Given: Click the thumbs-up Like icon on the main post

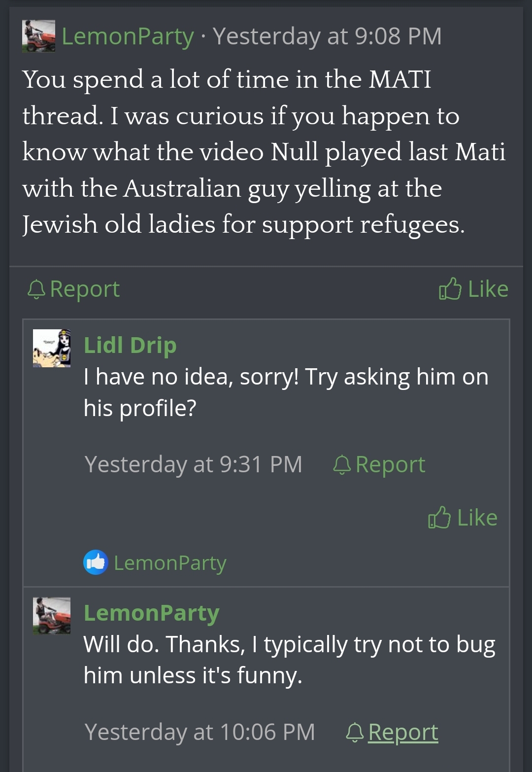Looking at the screenshot, I should tap(450, 289).
